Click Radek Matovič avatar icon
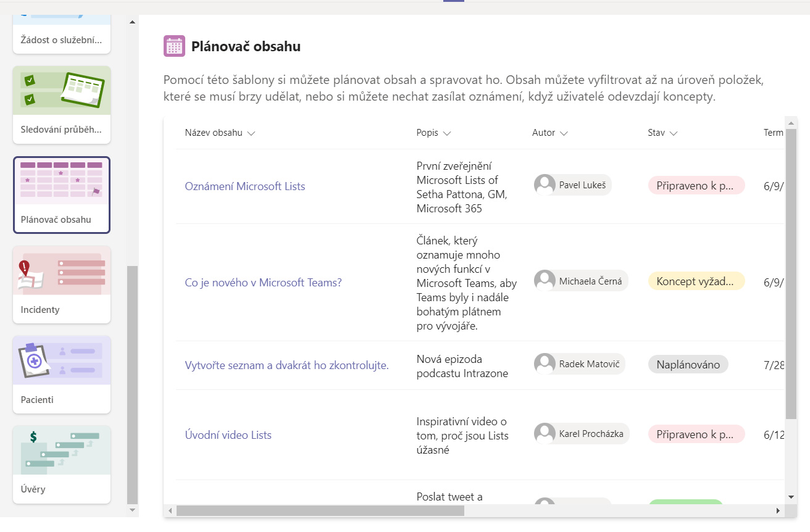 (545, 364)
